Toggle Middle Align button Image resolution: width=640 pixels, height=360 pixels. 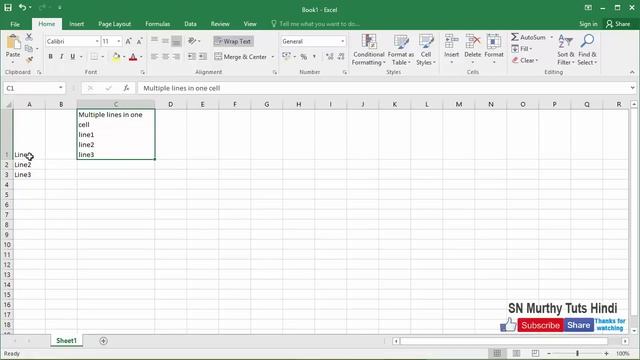click(x=165, y=41)
